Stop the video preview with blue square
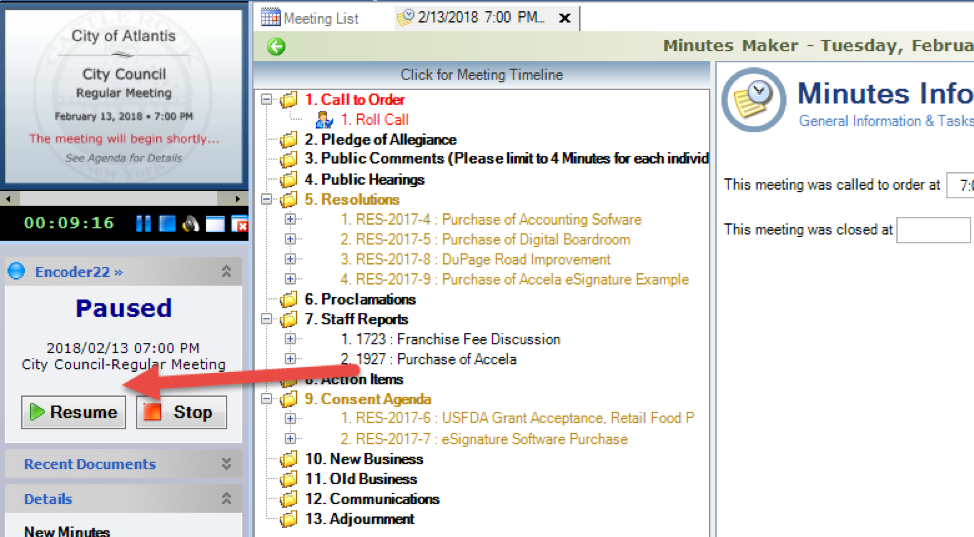 click(x=167, y=224)
